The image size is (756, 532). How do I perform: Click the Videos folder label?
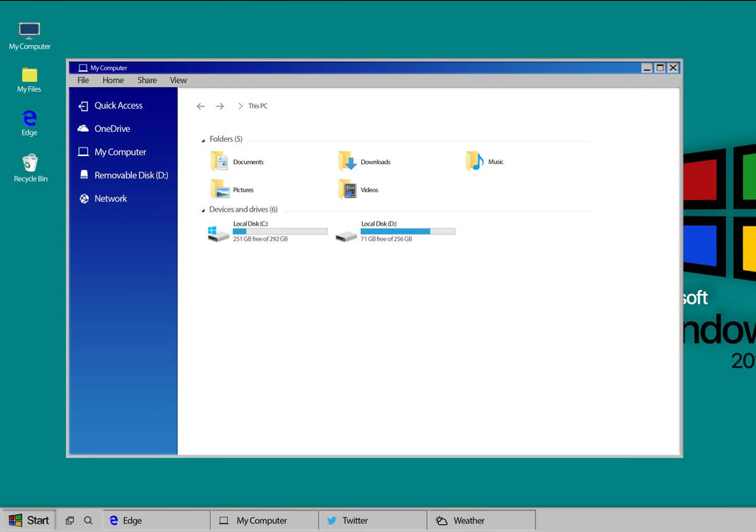pos(369,190)
